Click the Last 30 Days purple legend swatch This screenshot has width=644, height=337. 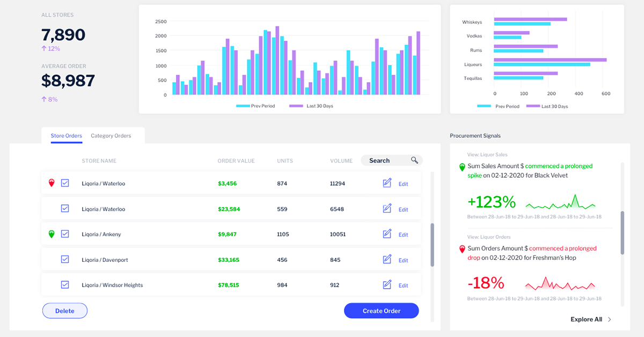(296, 106)
